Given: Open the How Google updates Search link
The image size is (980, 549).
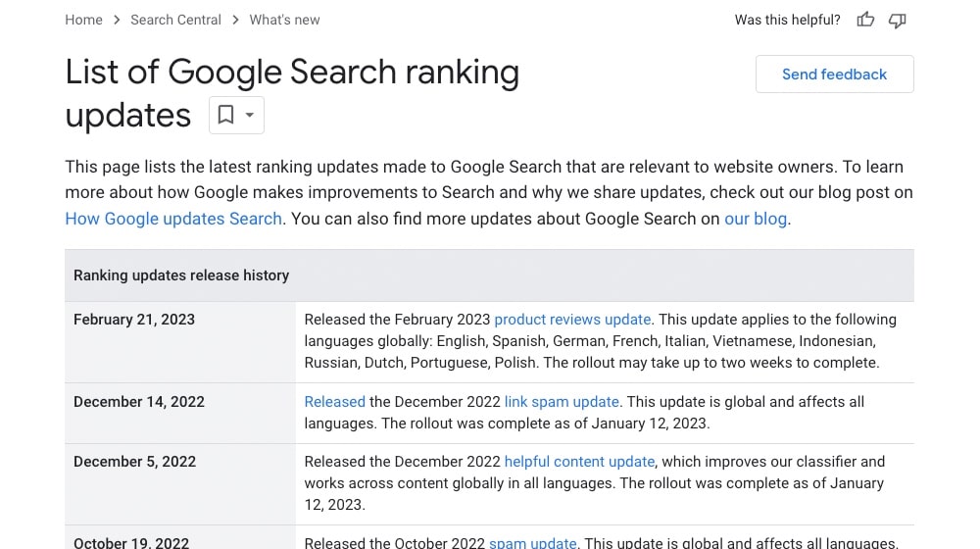Looking at the screenshot, I should click(173, 219).
